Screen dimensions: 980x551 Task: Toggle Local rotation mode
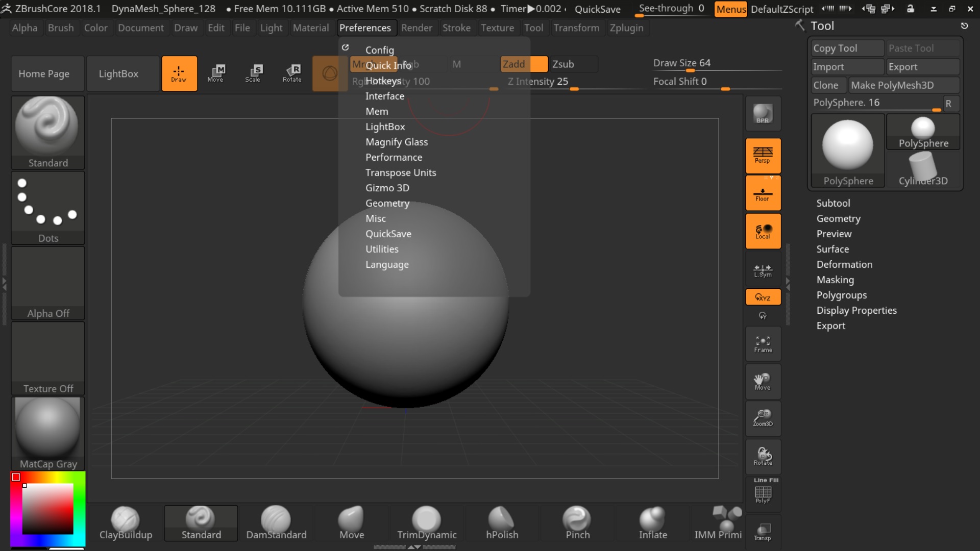coord(763,231)
